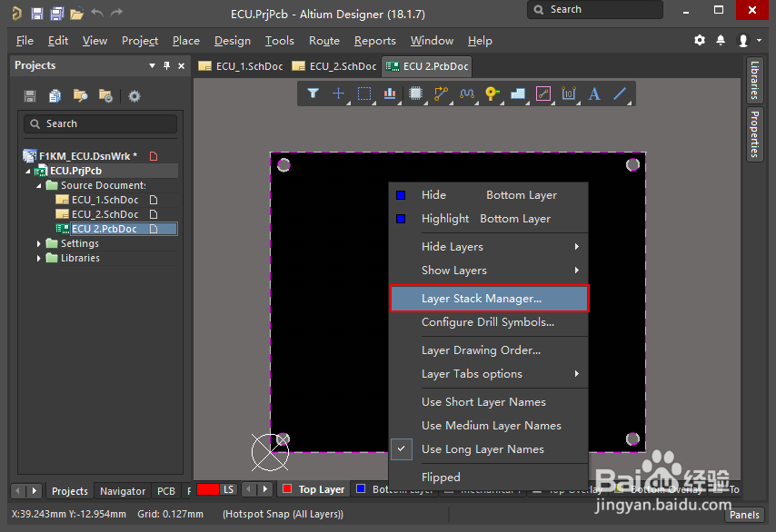The width and height of the screenshot is (776, 532).
Task: Select the Place Polygon Plane tool
Action: (x=518, y=94)
